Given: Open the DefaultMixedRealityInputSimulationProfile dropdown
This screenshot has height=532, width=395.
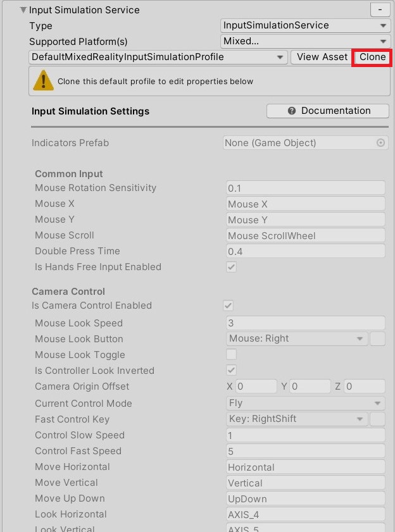Looking at the screenshot, I should click(x=158, y=57).
